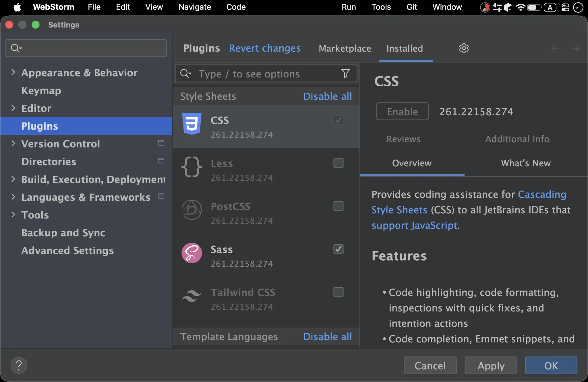The width and height of the screenshot is (588, 382).
Task: Select the Tailwind CSS plugin name
Action: coord(243,293)
